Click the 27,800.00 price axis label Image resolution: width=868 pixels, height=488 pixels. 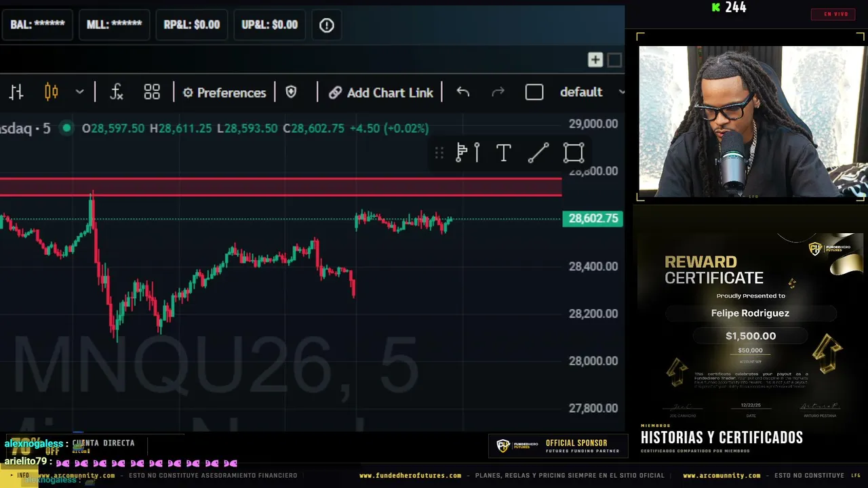593,408
